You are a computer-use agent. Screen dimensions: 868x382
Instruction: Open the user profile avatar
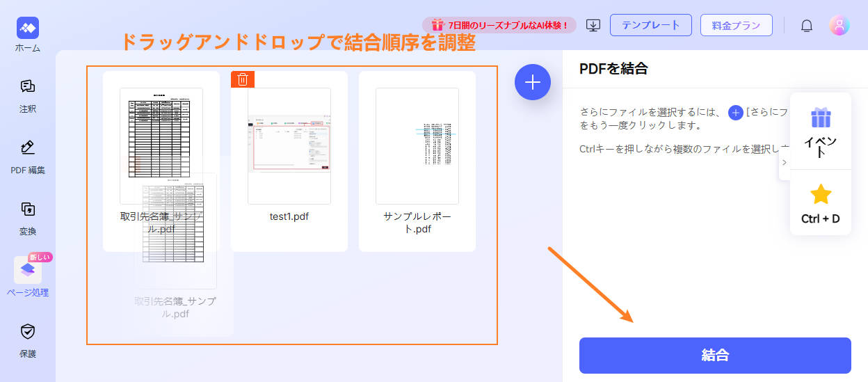839,26
